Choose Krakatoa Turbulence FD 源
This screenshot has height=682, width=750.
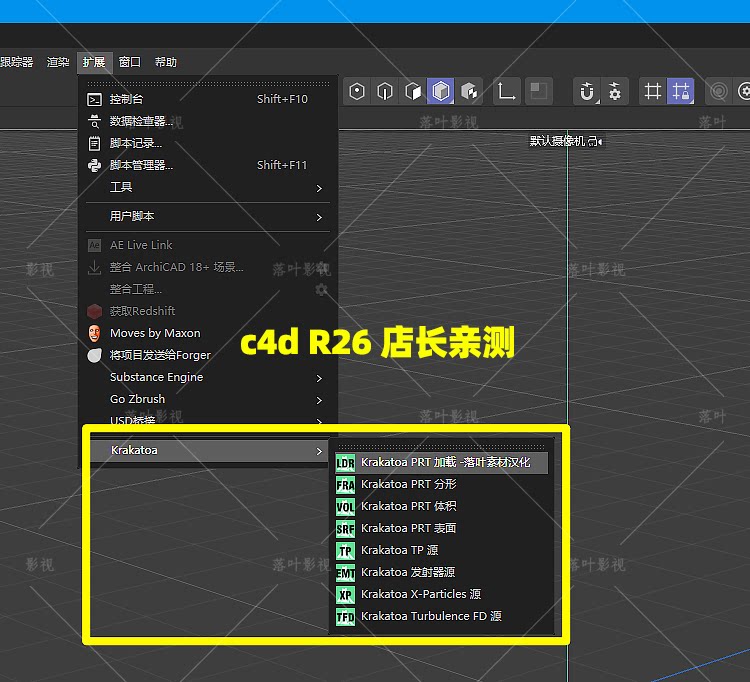441,616
